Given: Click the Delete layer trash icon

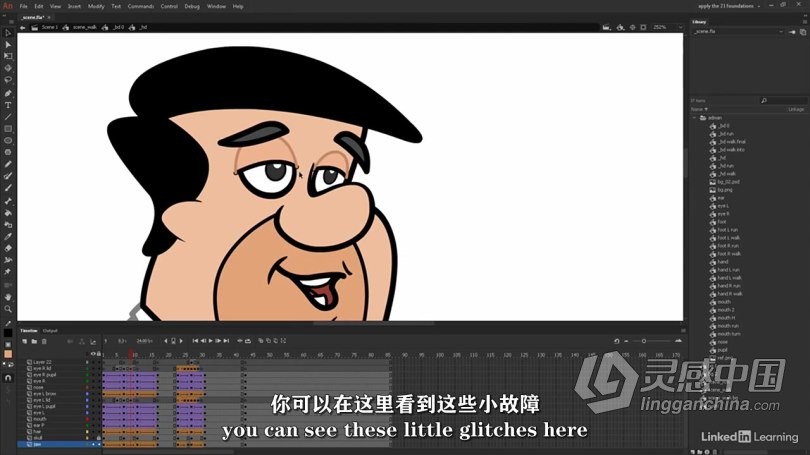Looking at the screenshot, I should click(44, 341).
